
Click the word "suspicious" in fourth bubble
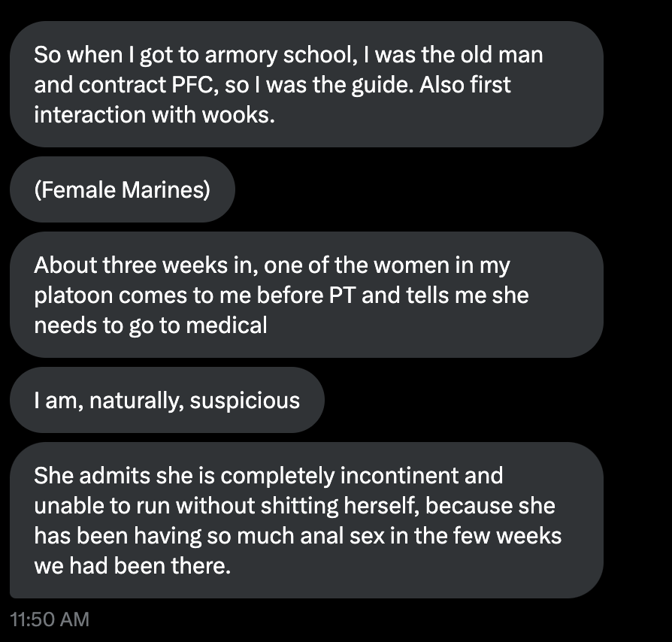(x=244, y=400)
